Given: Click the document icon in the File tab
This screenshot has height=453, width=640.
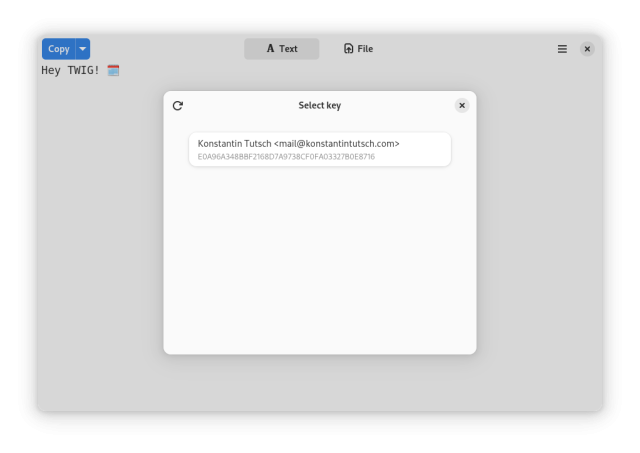Looking at the screenshot, I should pyautogui.click(x=348, y=49).
